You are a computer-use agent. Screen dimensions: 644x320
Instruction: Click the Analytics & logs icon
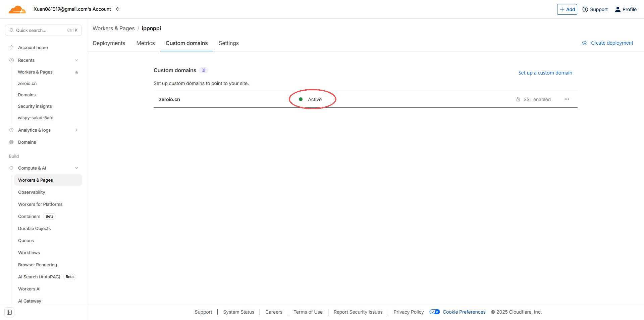pyautogui.click(x=11, y=130)
